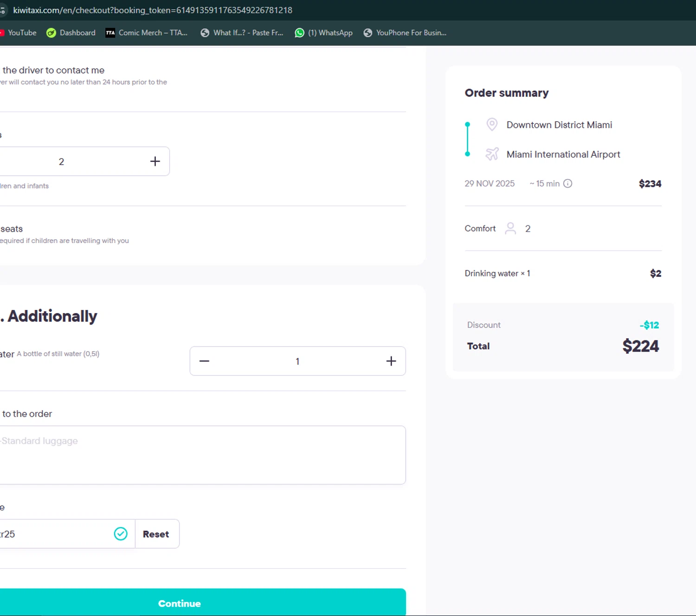This screenshot has width=696, height=616.
Task: Click the -$12 discount amount
Action: pyautogui.click(x=649, y=325)
